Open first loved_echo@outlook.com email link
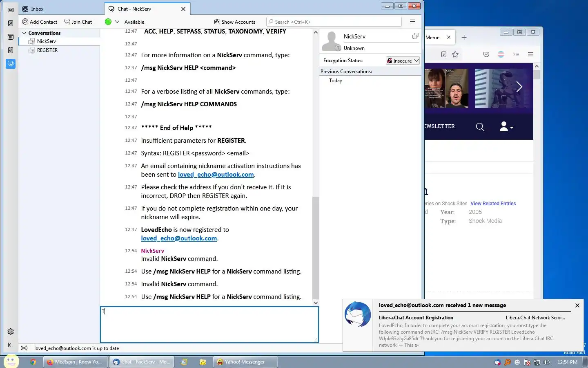 (216, 175)
